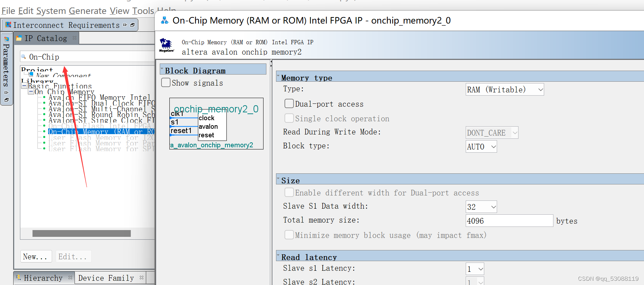The image size is (644, 285).
Task: Open Read During Write Mode dropdown
Action: tap(492, 133)
